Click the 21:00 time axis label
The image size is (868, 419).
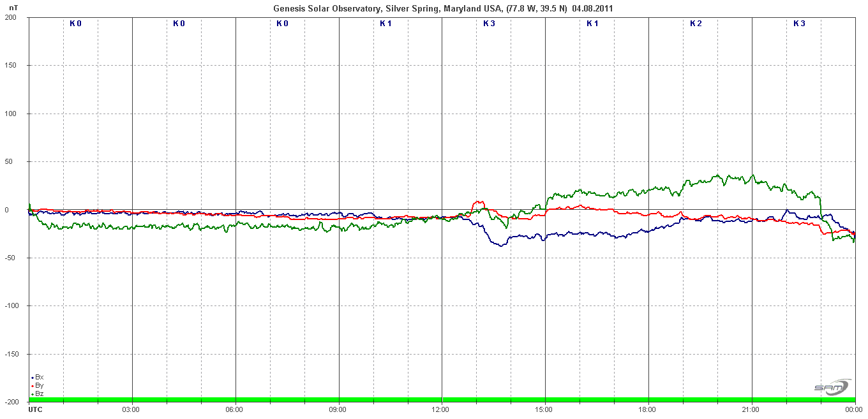coord(751,409)
